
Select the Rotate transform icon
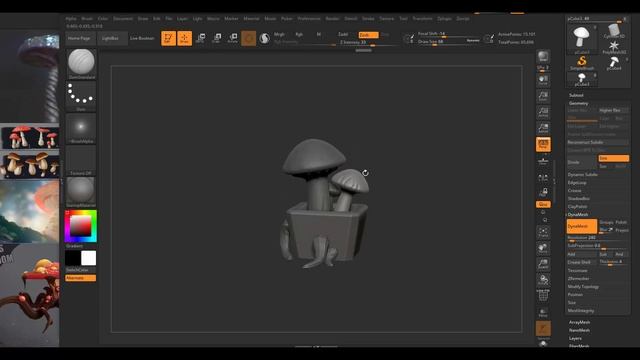[x=233, y=38]
